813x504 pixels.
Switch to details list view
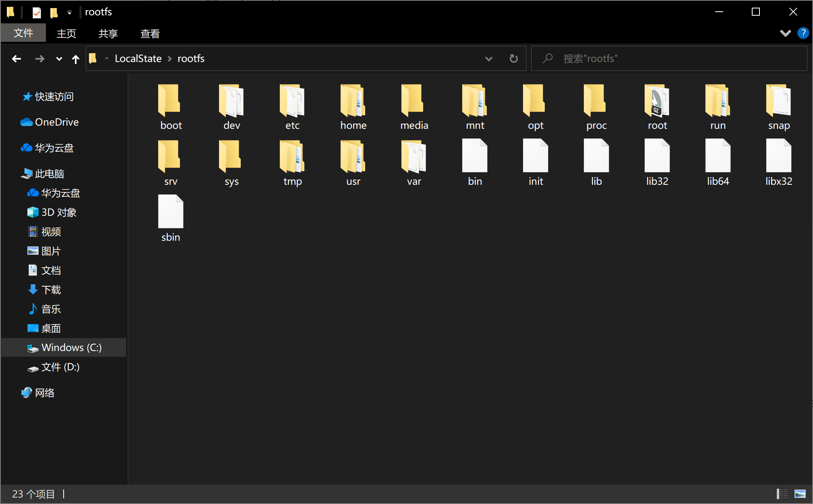click(x=782, y=494)
